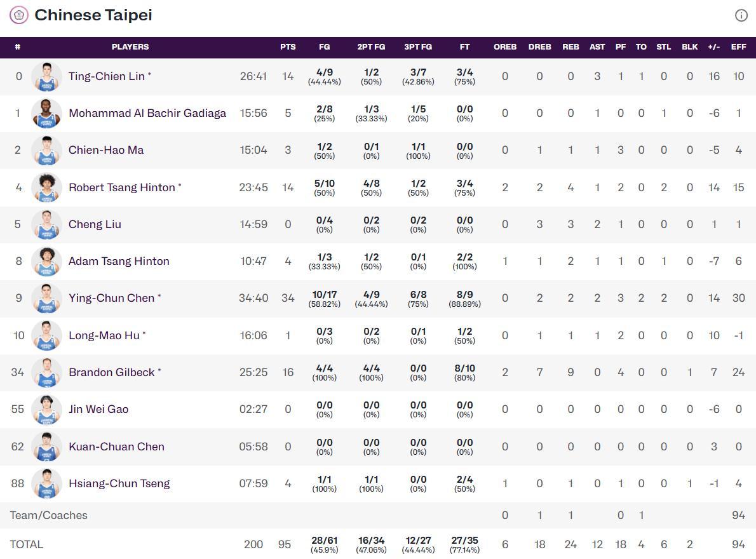Viewport: 756px width, 559px height.
Task: Select Adam Tsang Hinton's avatar
Action: tap(47, 261)
